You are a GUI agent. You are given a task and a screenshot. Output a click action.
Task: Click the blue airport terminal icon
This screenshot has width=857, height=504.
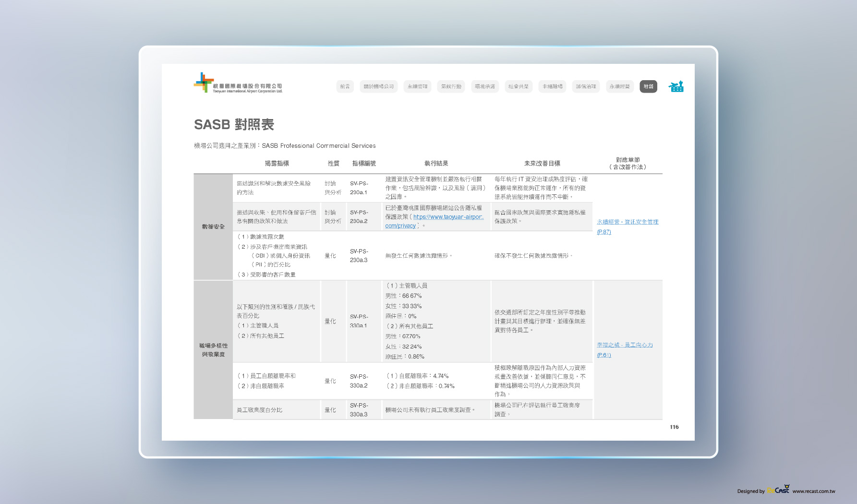(x=676, y=86)
